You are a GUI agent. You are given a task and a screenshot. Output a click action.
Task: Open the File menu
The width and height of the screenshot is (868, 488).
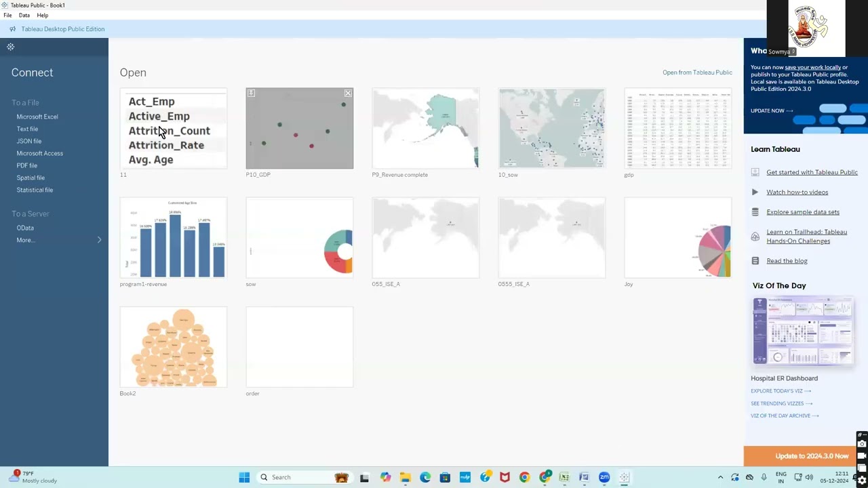point(7,15)
